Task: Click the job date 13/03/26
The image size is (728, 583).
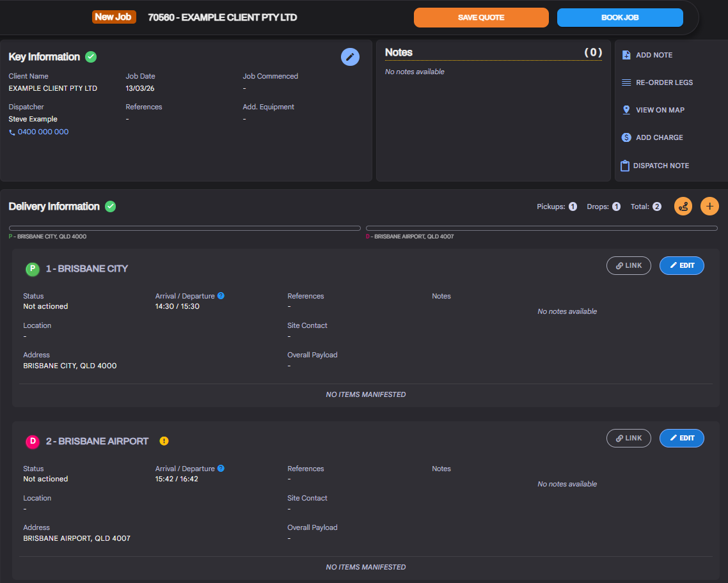Action: (x=139, y=88)
